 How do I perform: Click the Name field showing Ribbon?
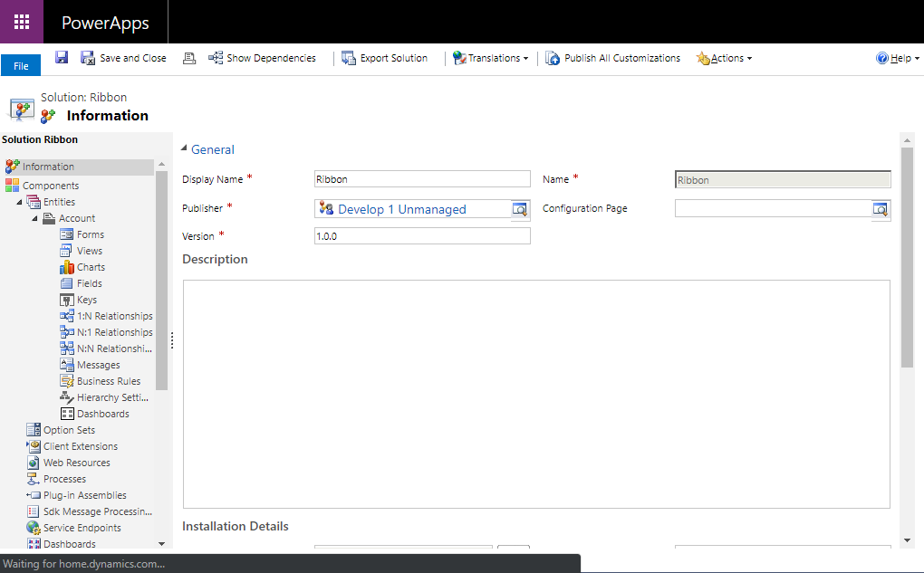[783, 179]
